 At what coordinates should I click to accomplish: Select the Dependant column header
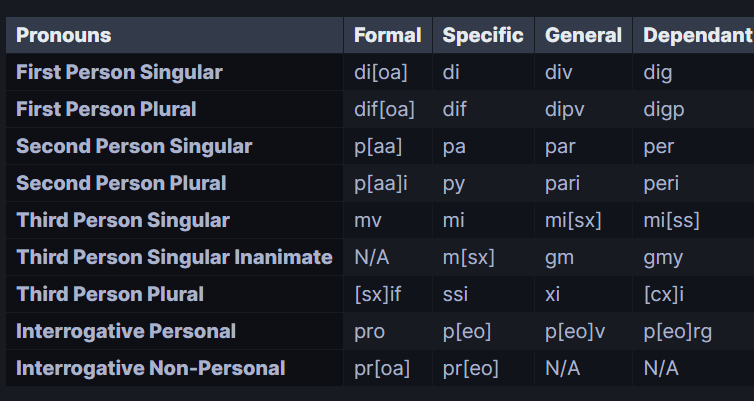point(697,36)
